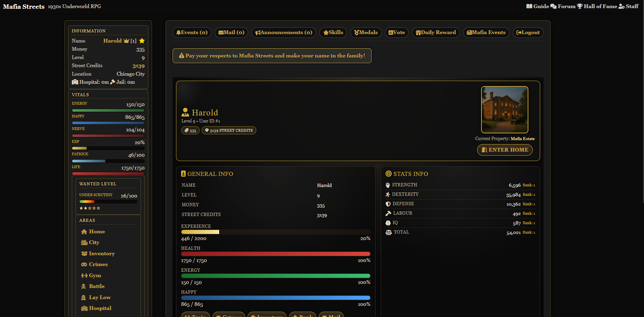
Task: Open the Hall of Fame link
Action: pos(597,6)
